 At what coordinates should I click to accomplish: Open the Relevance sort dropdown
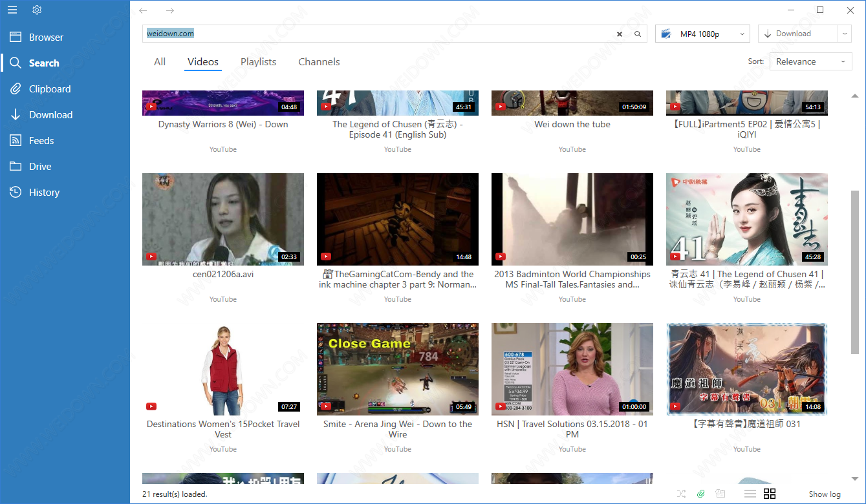(x=811, y=61)
